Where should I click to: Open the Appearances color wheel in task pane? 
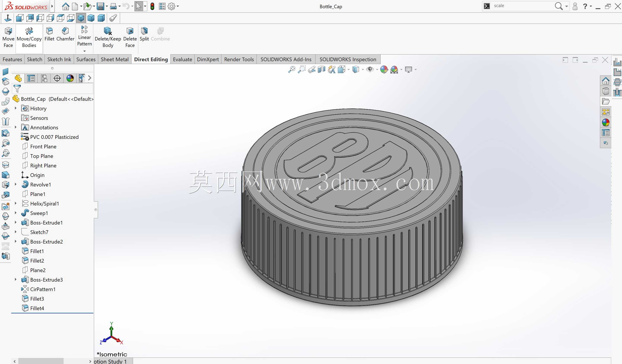tap(606, 122)
